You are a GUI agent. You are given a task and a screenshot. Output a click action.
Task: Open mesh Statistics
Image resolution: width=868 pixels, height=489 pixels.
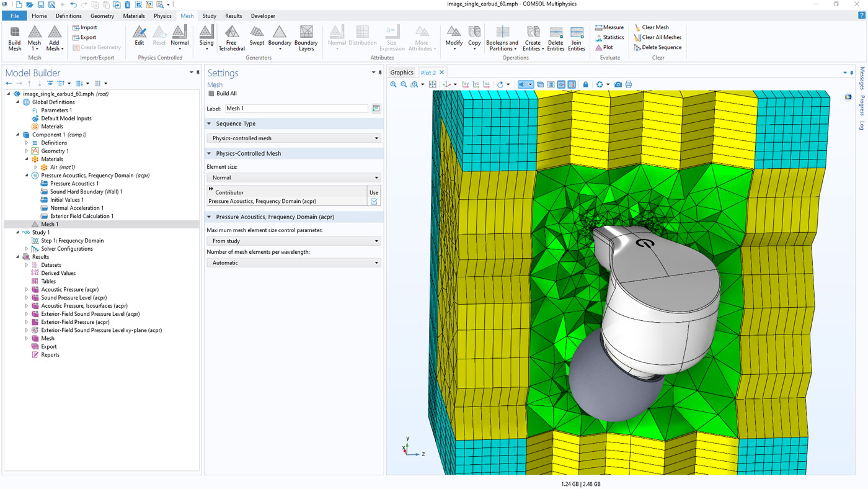coord(609,37)
